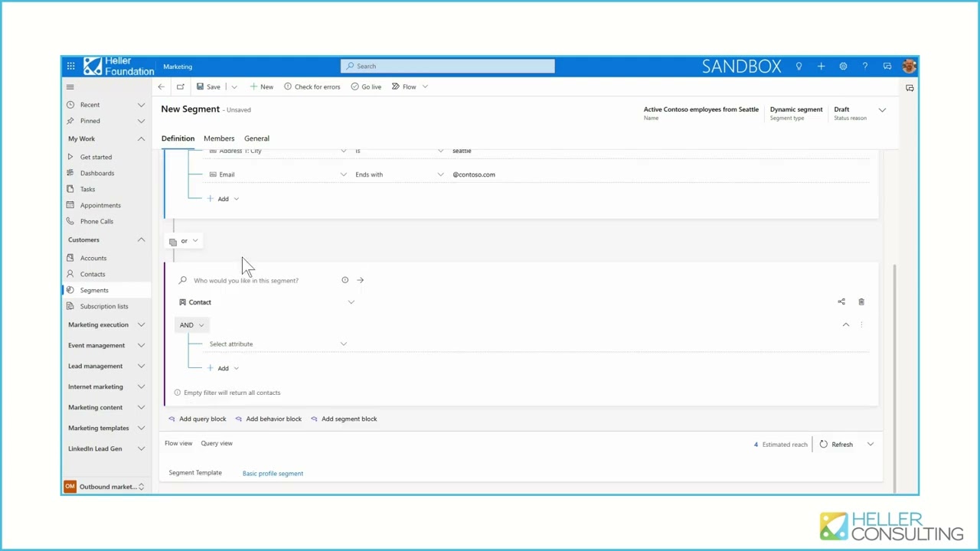Collapse the site map hamburger menu
The width and height of the screenshot is (980, 551).
coord(70,87)
